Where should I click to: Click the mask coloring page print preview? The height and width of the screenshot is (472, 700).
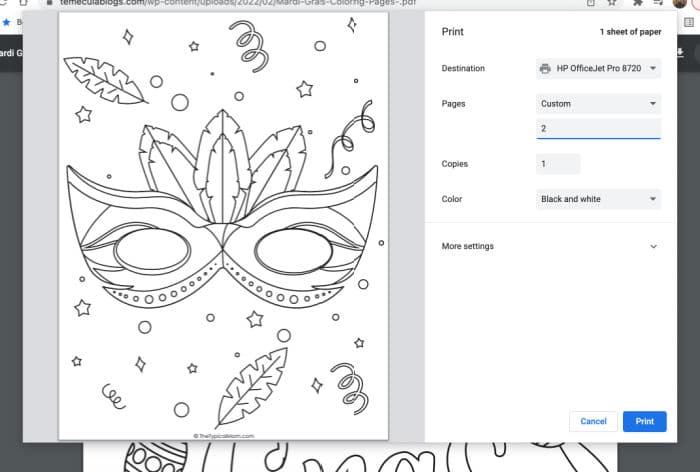point(223,226)
